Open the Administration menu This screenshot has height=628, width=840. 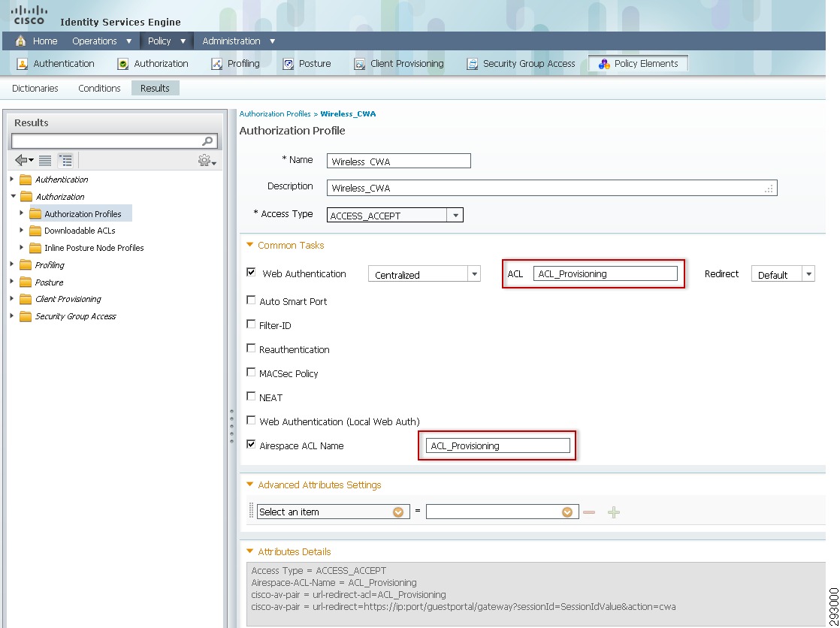[x=238, y=41]
